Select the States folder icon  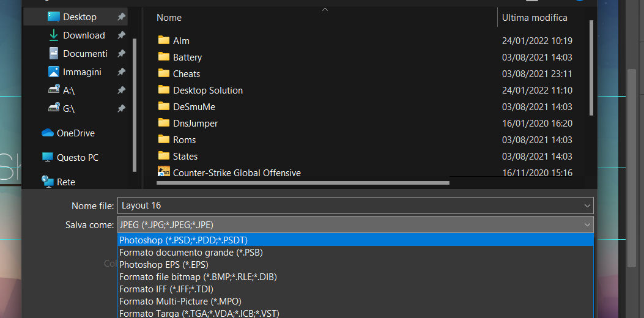164,156
